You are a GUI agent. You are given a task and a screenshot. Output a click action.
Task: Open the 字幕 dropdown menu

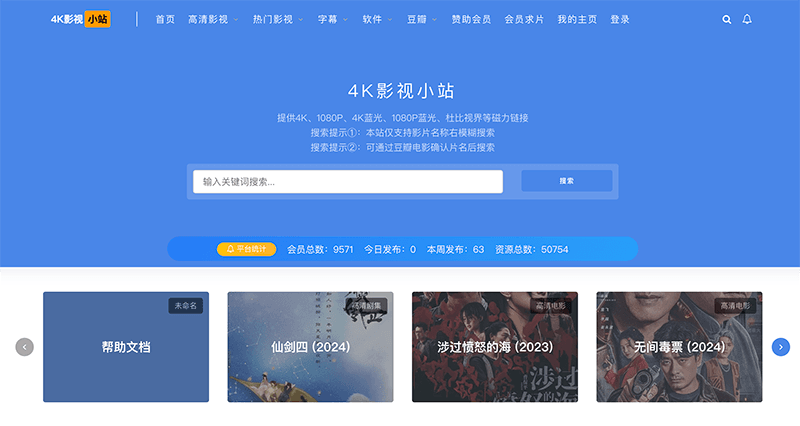pos(333,19)
